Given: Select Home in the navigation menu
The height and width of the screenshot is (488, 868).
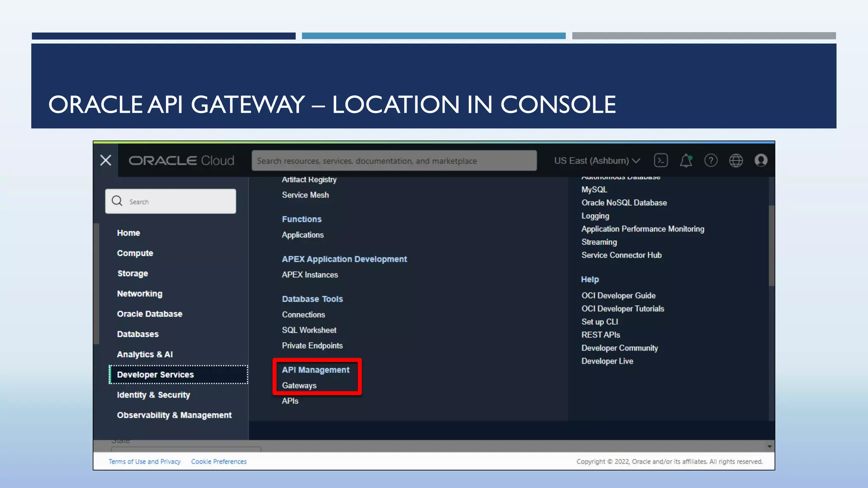Looking at the screenshot, I should point(128,233).
